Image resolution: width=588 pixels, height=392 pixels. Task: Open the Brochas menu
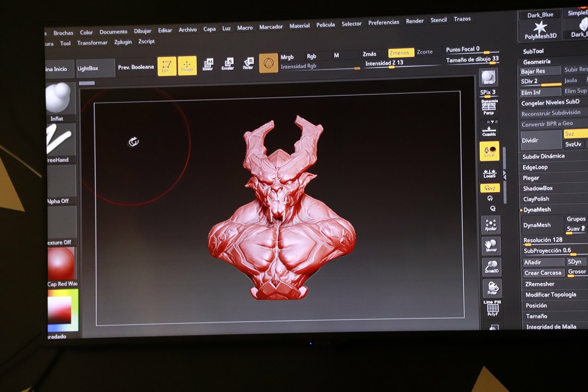pos(63,33)
